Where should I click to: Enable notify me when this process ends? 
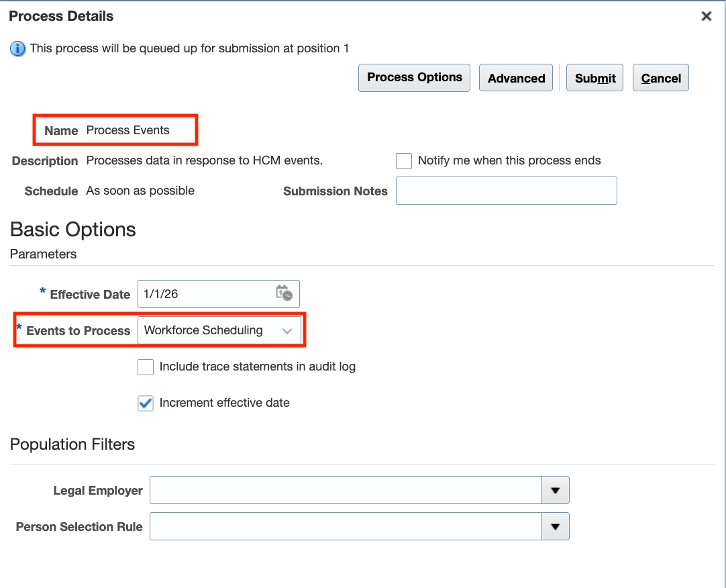[403, 160]
